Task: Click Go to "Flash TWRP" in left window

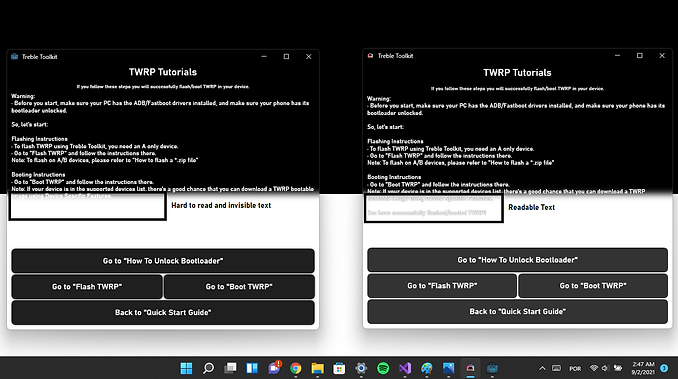Action: tap(87, 287)
